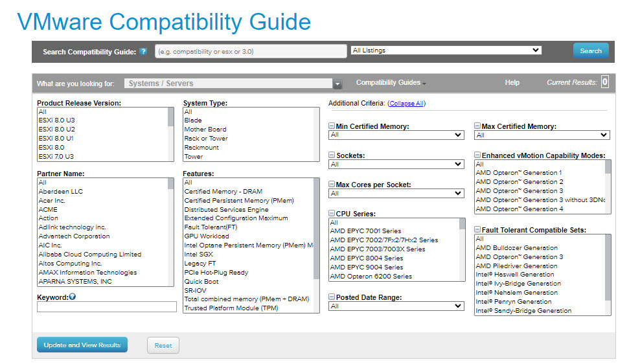Select Distributed Services Engine feature
Viewport: 640px width, 364px height.
click(x=226, y=210)
